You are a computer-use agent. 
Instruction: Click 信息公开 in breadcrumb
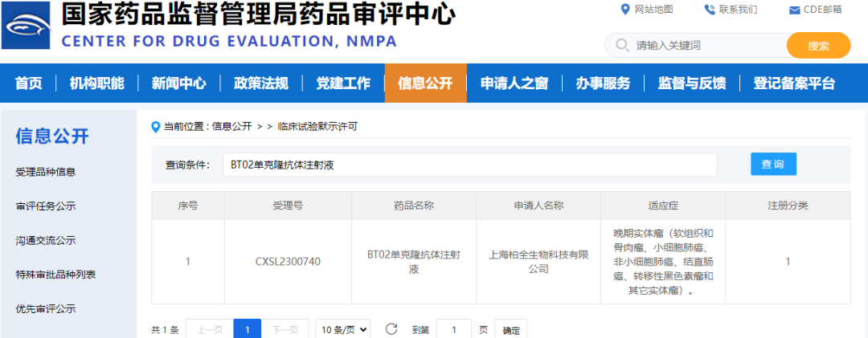(x=232, y=127)
